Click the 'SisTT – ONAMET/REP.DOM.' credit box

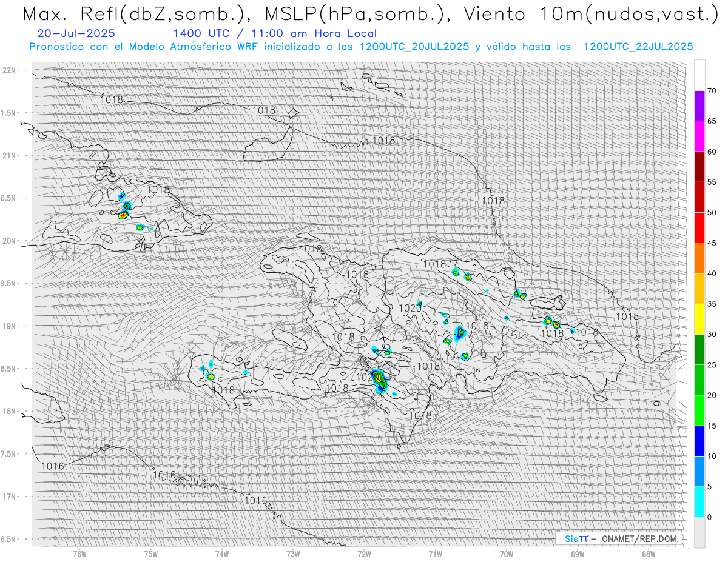619,538
